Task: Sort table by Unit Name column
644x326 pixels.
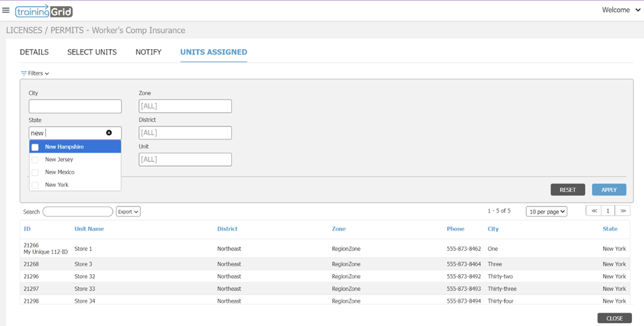Action: pos(89,229)
